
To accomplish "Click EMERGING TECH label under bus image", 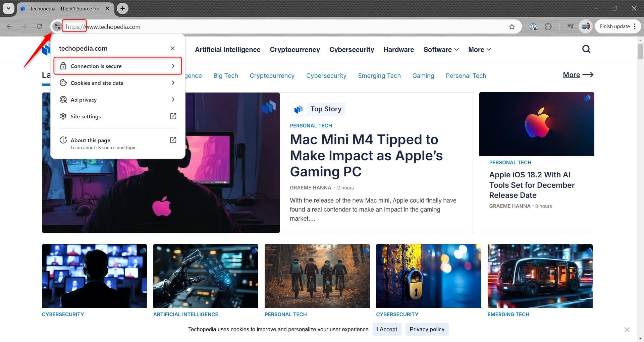I will [x=508, y=315].
